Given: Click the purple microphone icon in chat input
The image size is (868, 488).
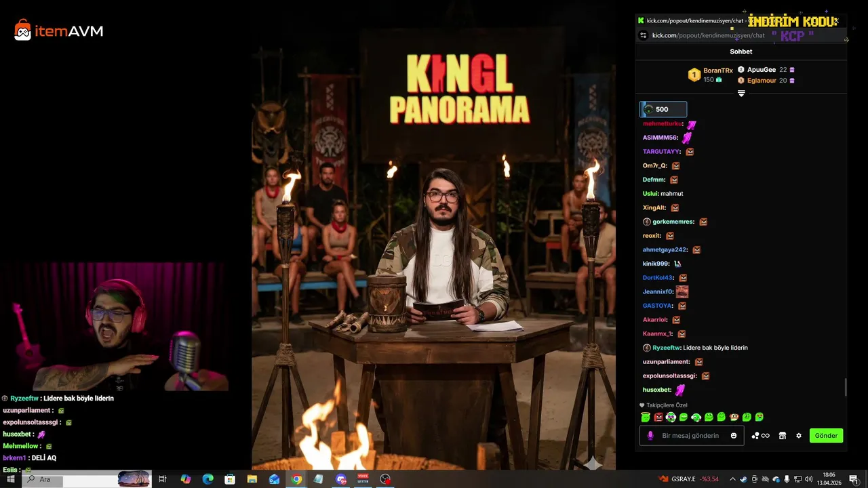Looking at the screenshot, I should point(650,436).
